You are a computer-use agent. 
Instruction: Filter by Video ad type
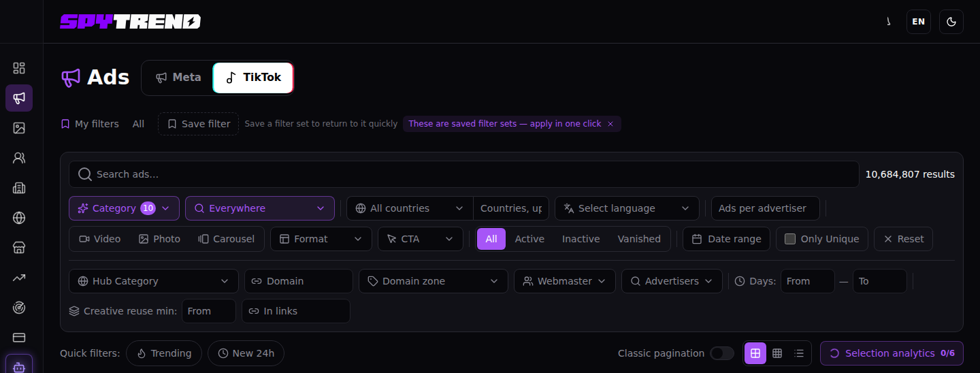[x=100, y=239]
